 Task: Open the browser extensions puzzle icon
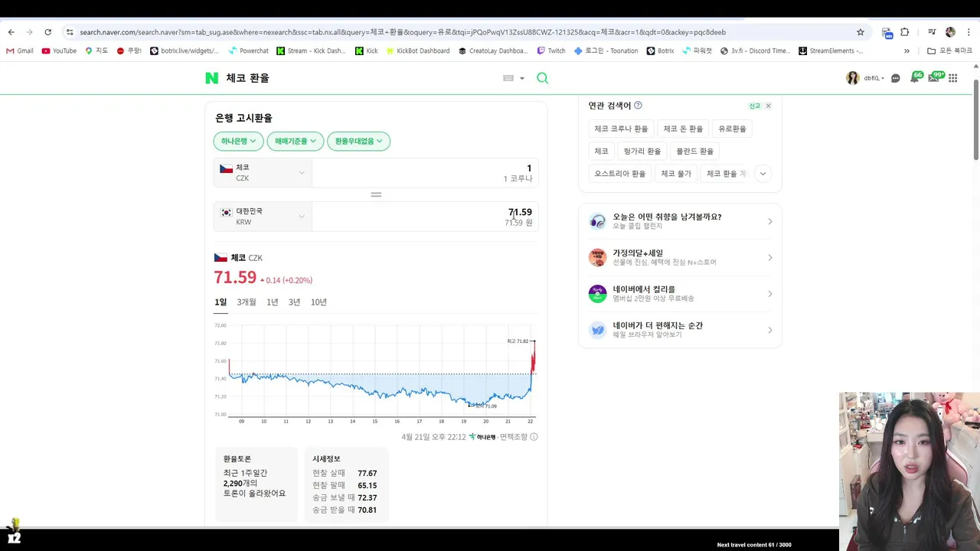(905, 32)
